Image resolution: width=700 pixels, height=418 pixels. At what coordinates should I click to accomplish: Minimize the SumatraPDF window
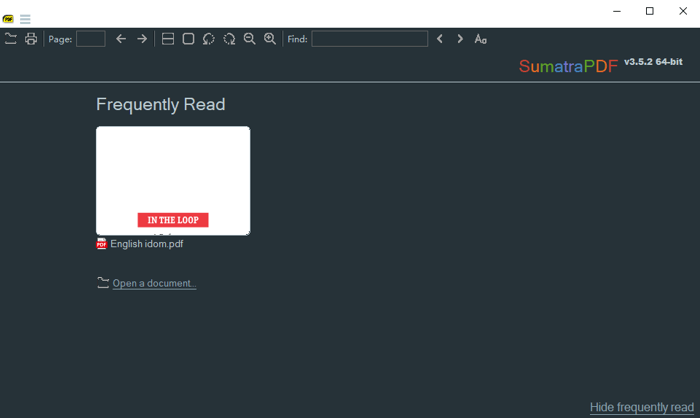click(617, 11)
